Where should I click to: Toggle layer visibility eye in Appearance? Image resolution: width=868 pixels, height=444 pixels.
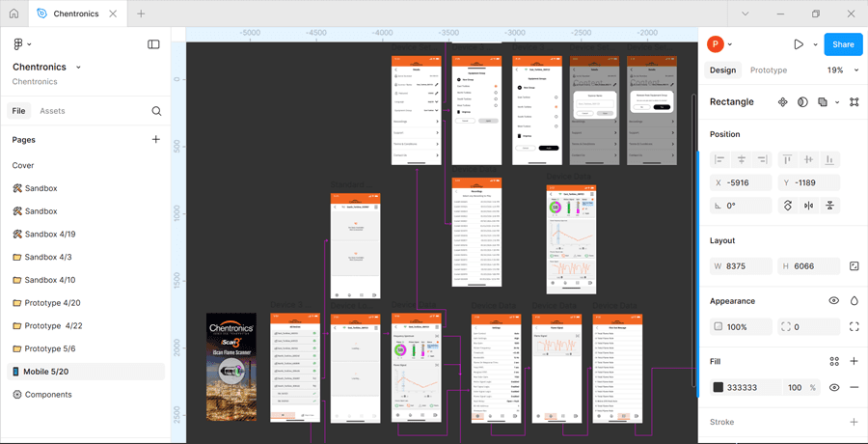click(833, 301)
